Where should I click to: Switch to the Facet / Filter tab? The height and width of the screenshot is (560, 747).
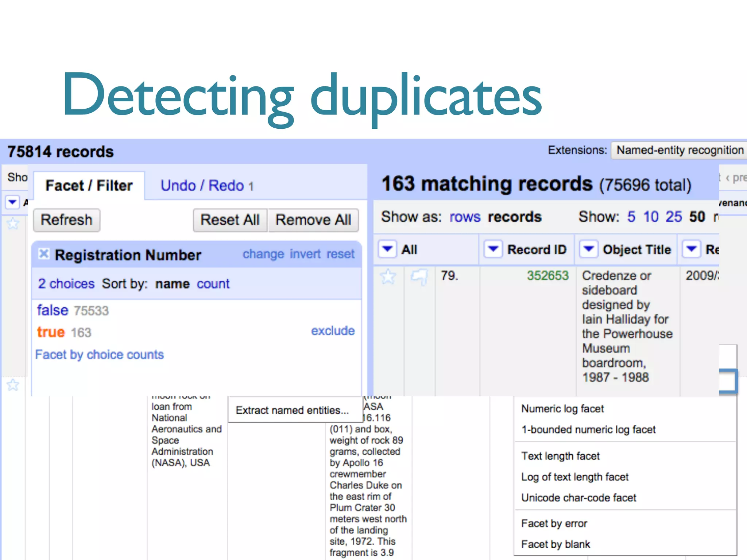(x=89, y=186)
